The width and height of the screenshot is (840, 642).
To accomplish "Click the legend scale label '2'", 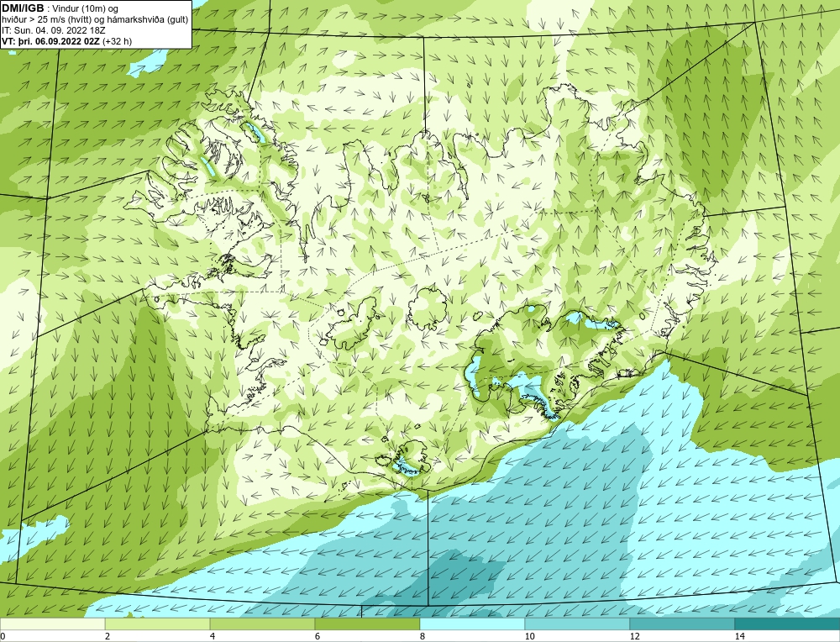I will pos(108,636).
